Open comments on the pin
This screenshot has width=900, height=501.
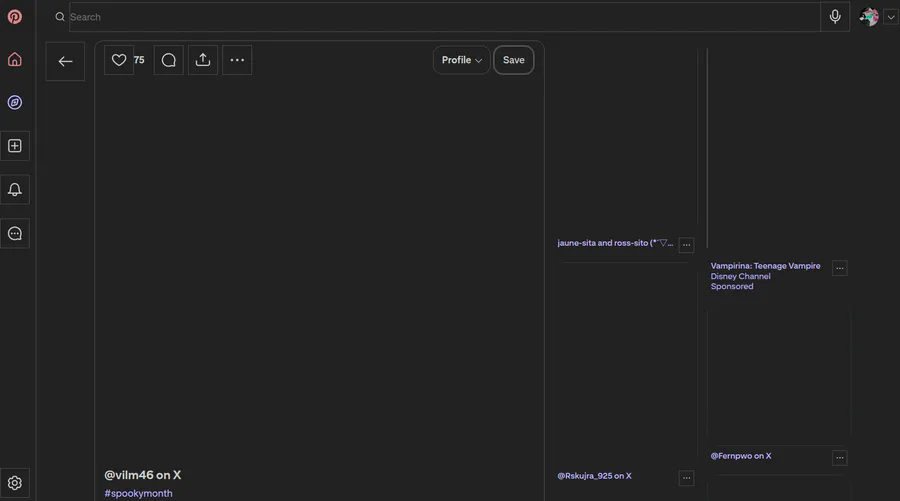pos(169,60)
